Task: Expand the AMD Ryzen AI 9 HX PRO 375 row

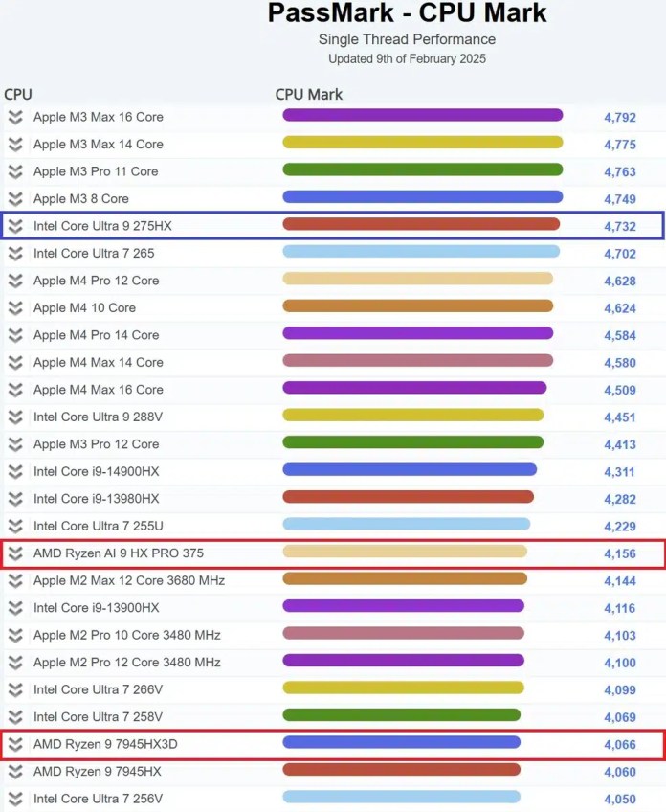Action: tap(15, 553)
